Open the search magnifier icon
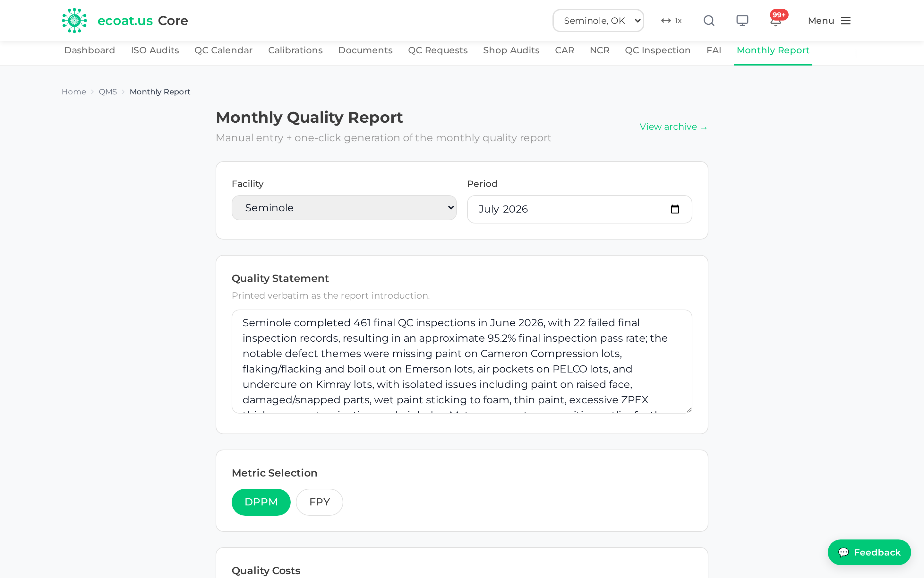Screen dimensions: 924x578 709,21
